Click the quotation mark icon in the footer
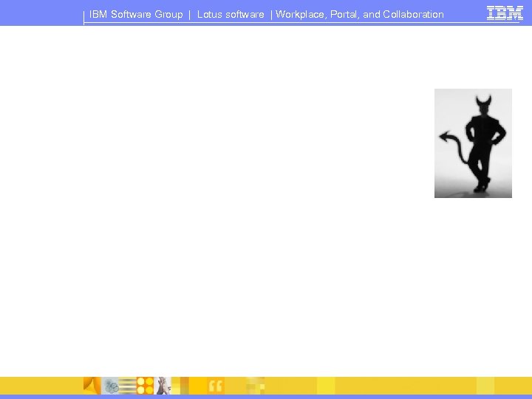The width and height of the screenshot is (532, 399). pos(216,386)
